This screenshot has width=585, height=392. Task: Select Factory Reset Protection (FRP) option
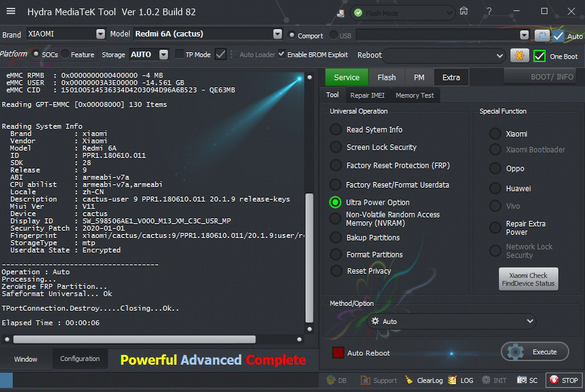pos(336,165)
